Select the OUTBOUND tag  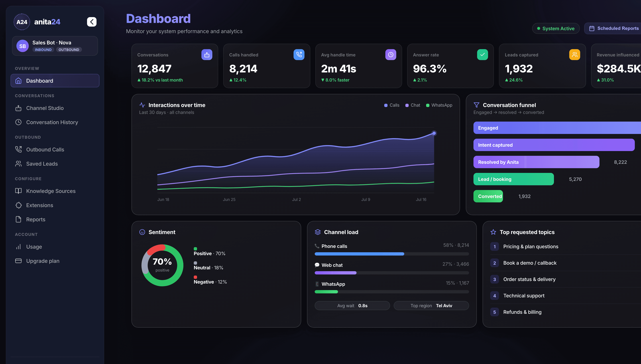pyautogui.click(x=69, y=50)
